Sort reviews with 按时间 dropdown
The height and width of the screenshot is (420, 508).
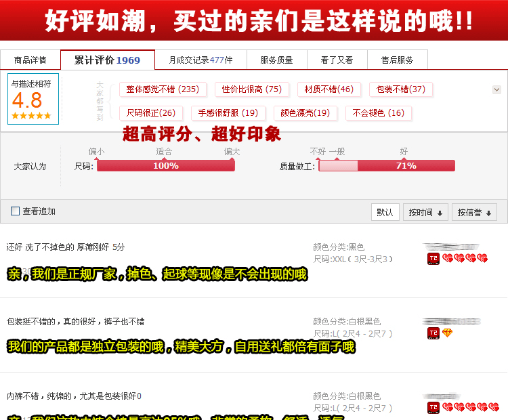click(x=425, y=212)
